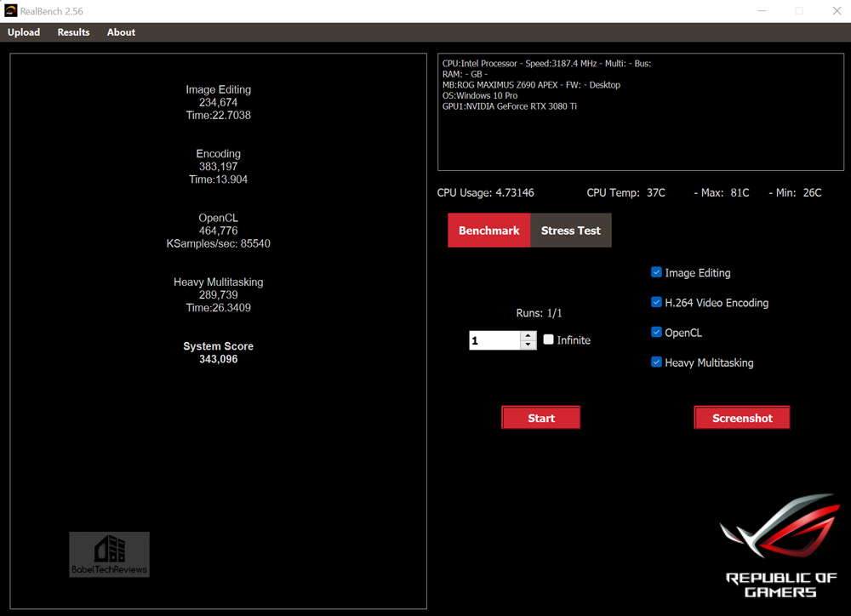Click the OS:Windows 10 Pro line

click(480, 95)
